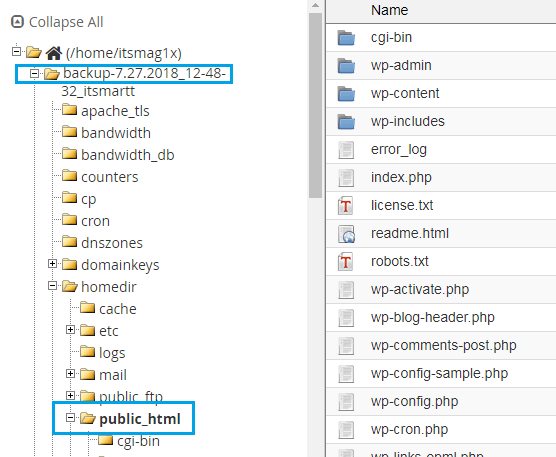
Task: Select the homedir folder label
Action: pos(109,287)
